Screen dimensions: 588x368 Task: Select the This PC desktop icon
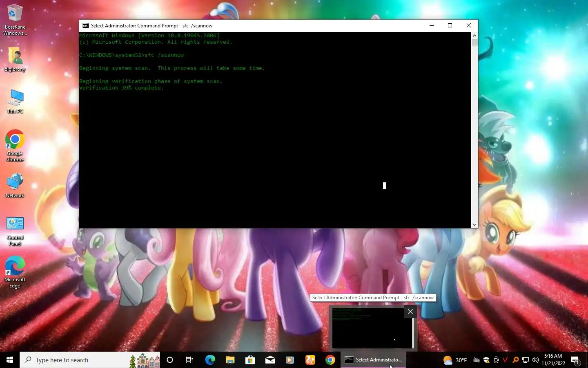[15, 101]
